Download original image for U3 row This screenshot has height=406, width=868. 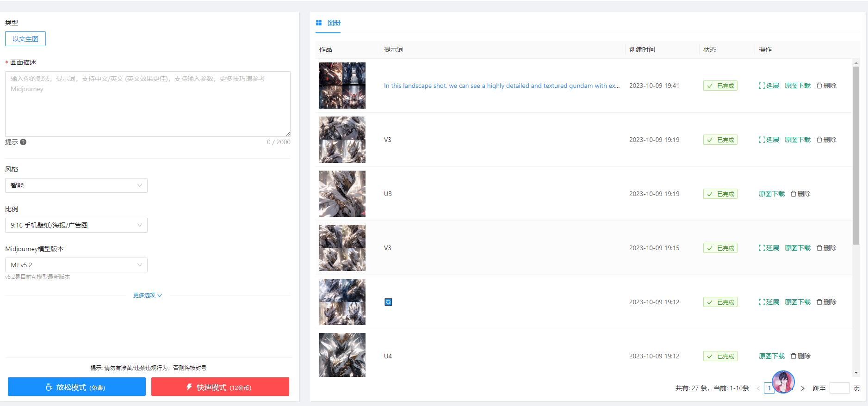point(771,194)
